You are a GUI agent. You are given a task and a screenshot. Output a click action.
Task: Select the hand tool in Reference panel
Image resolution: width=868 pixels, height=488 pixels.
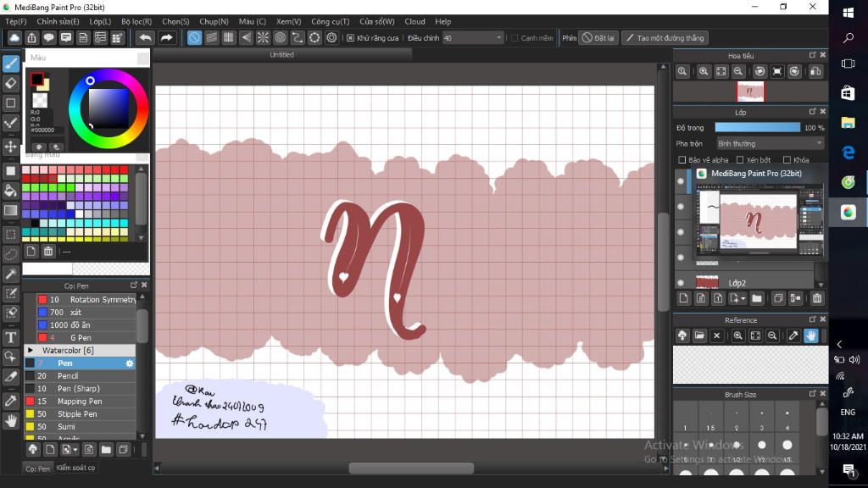(x=811, y=335)
